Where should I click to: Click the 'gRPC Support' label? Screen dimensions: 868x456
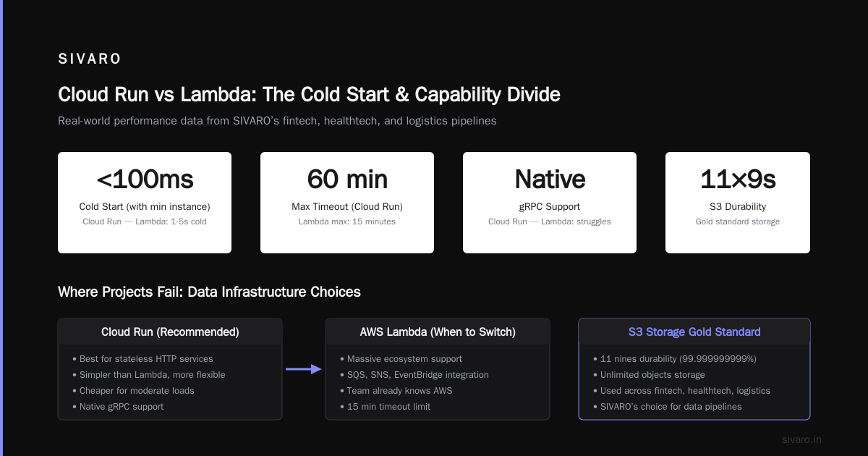point(550,207)
